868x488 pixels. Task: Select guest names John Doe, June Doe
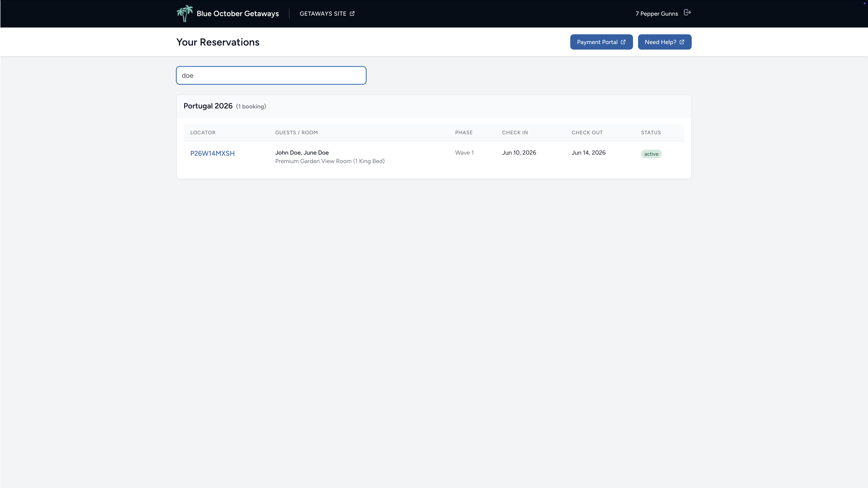point(302,152)
